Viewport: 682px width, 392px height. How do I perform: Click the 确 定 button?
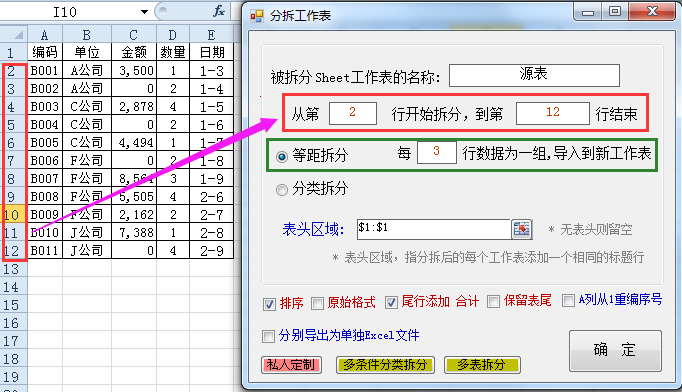[x=615, y=350]
